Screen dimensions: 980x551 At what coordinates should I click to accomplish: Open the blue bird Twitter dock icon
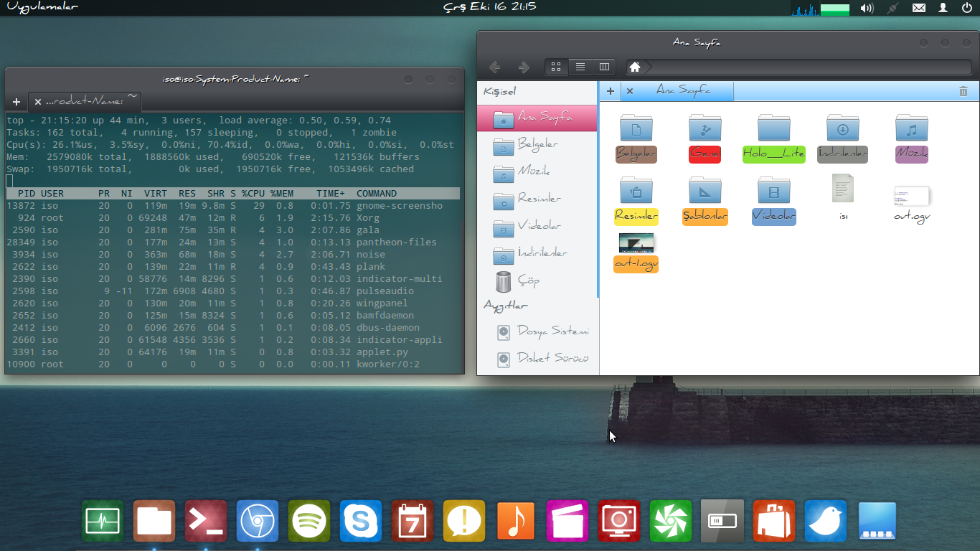pyautogui.click(x=826, y=521)
